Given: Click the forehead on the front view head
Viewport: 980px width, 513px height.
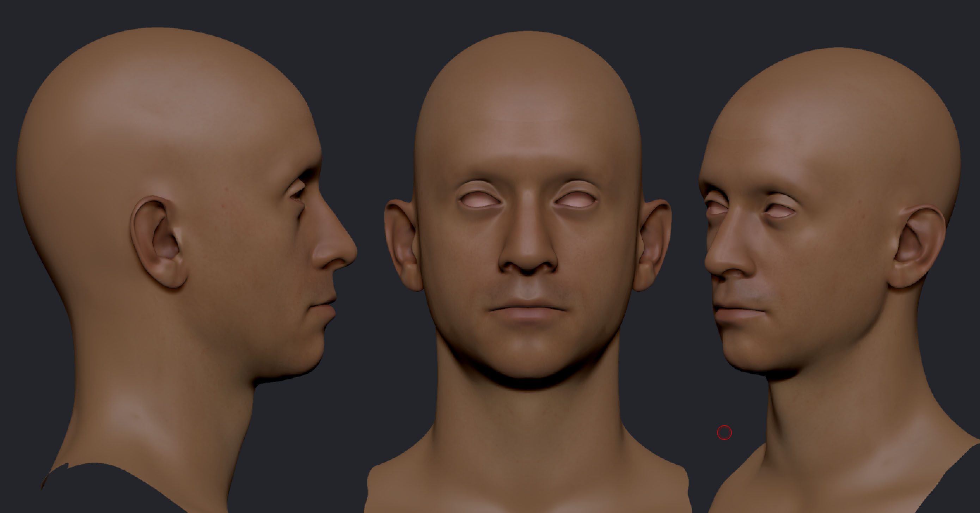Looking at the screenshot, I should tap(528, 129).
